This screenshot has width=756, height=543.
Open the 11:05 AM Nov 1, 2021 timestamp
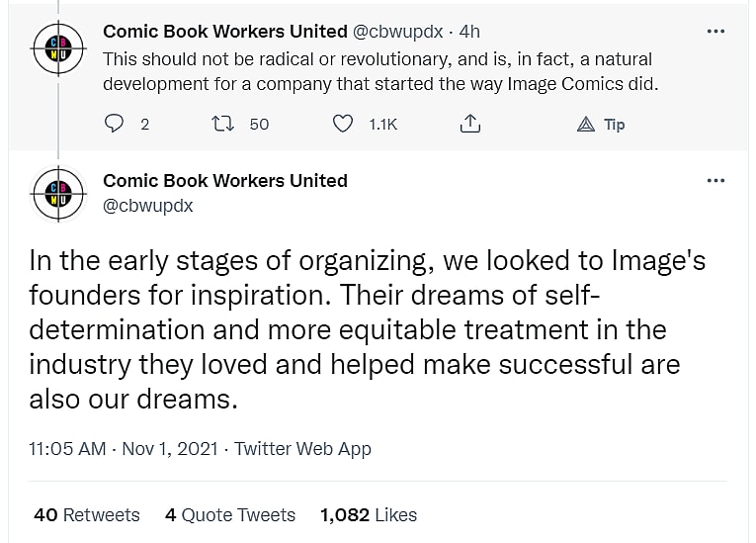pyautogui.click(x=125, y=448)
